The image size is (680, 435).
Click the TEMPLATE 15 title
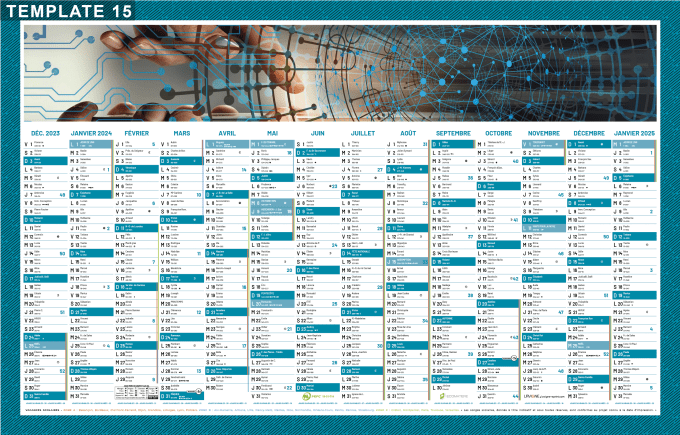[67, 11]
